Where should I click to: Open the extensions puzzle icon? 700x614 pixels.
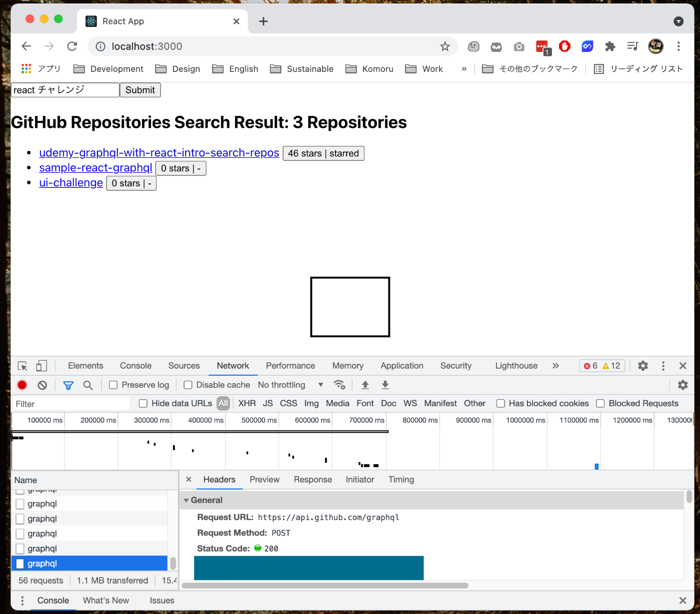tap(610, 46)
